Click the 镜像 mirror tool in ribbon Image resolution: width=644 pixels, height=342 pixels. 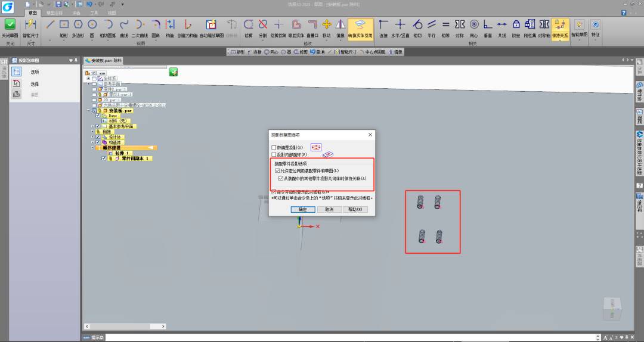coord(340,24)
